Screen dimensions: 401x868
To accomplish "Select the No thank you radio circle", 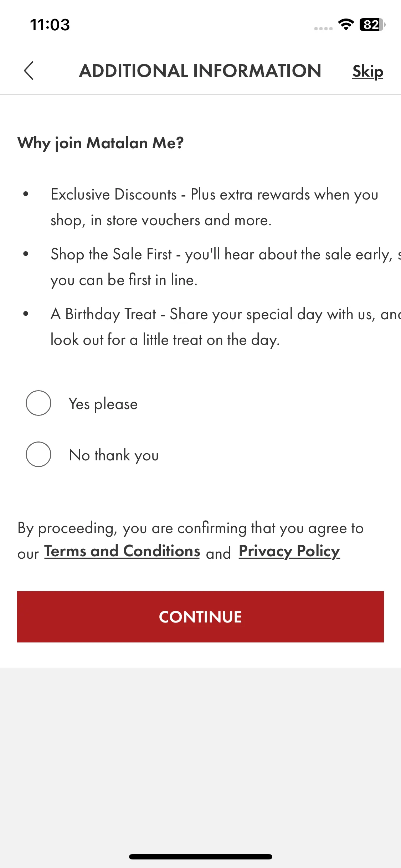I will coord(38,454).
